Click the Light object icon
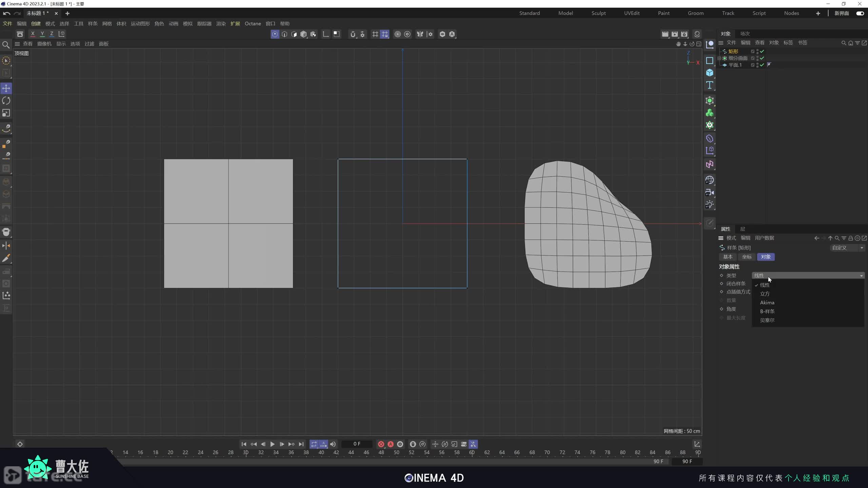 (709, 205)
